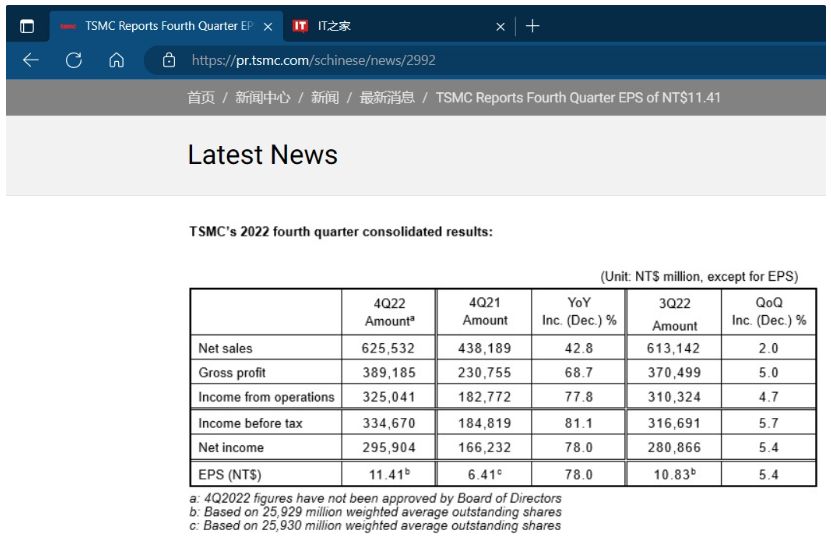Go to 最新消息 in the breadcrumb

(387, 98)
